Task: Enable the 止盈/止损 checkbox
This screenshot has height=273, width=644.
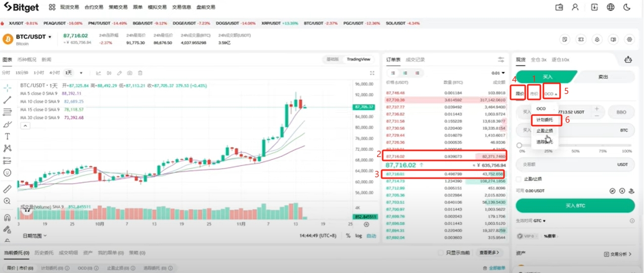Action: (519, 179)
